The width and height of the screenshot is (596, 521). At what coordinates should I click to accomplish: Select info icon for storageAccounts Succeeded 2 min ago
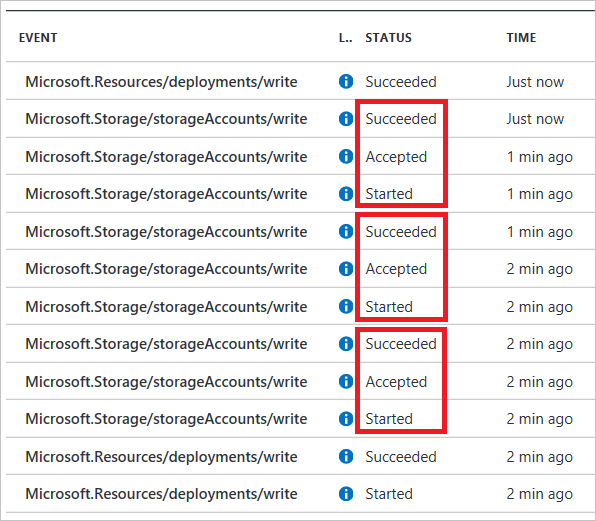coord(346,344)
